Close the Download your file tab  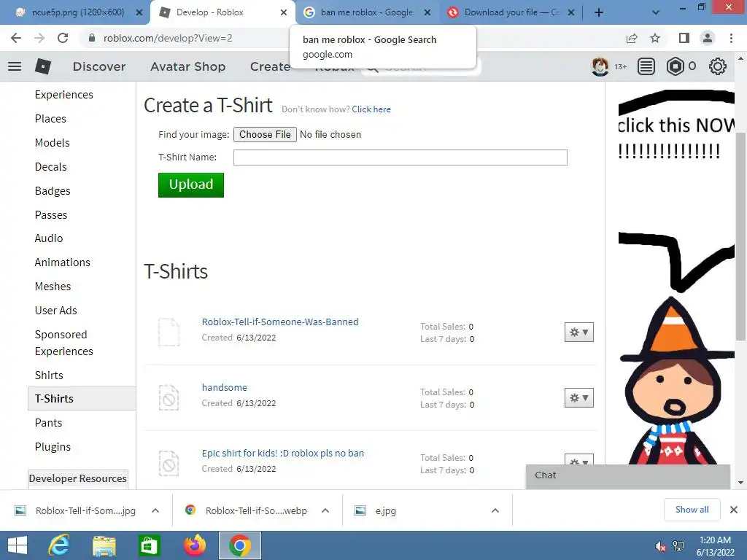[x=571, y=12]
